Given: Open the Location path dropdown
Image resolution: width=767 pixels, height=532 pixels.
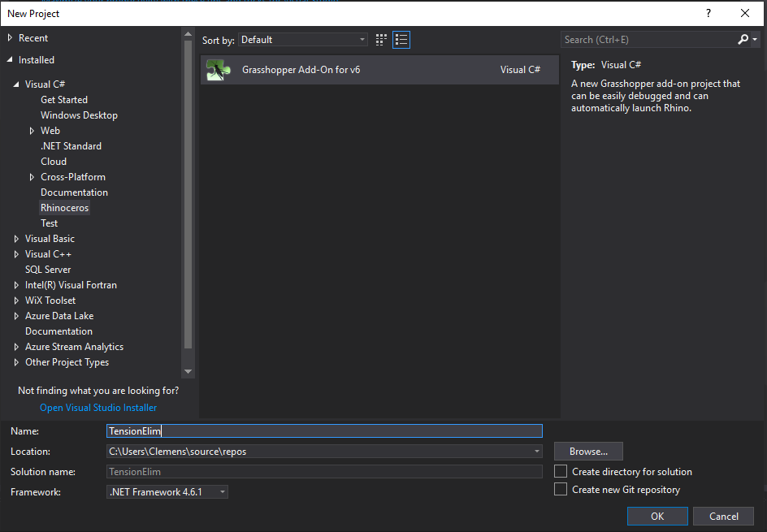Looking at the screenshot, I should click(536, 452).
